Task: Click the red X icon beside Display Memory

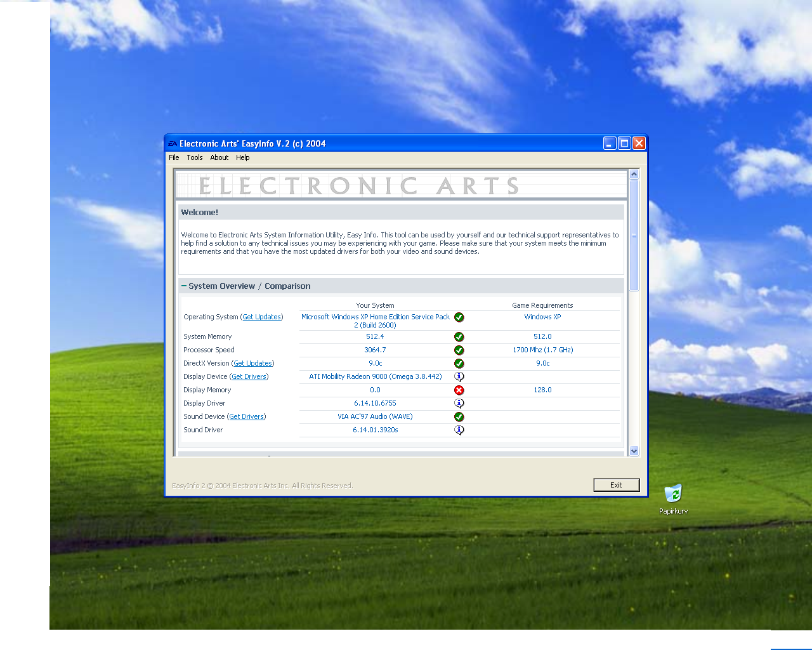Action: [x=459, y=390]
